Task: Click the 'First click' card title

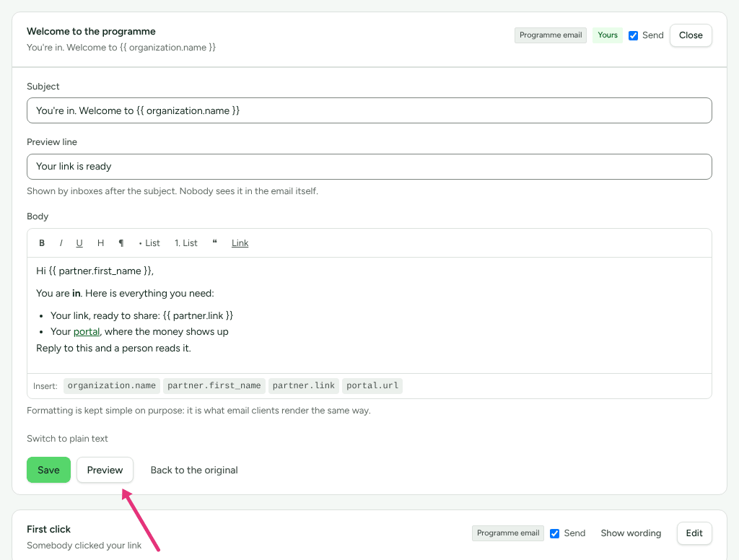Action: coord(48,530)
